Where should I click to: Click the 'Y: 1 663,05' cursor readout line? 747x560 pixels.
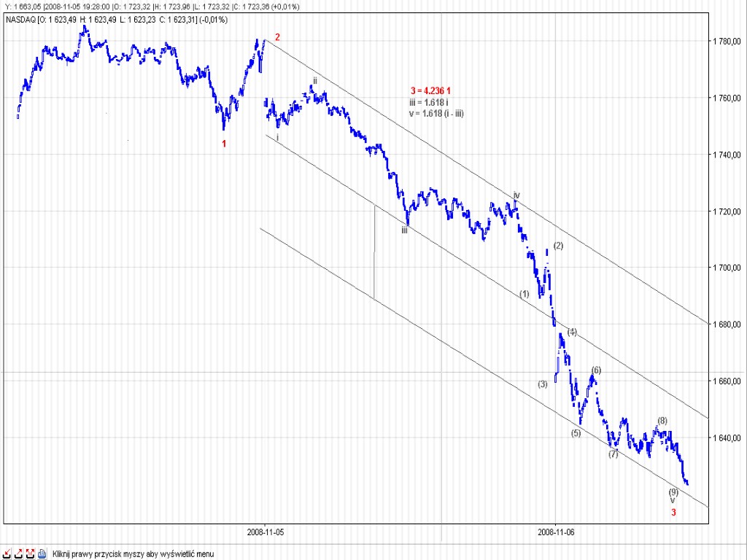[x=152, y=7]
